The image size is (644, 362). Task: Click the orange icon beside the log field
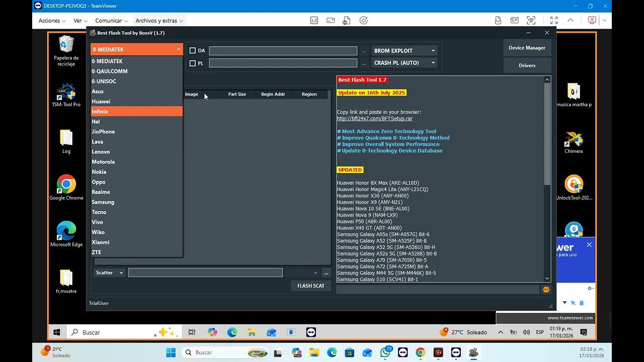tap(546, 290)
